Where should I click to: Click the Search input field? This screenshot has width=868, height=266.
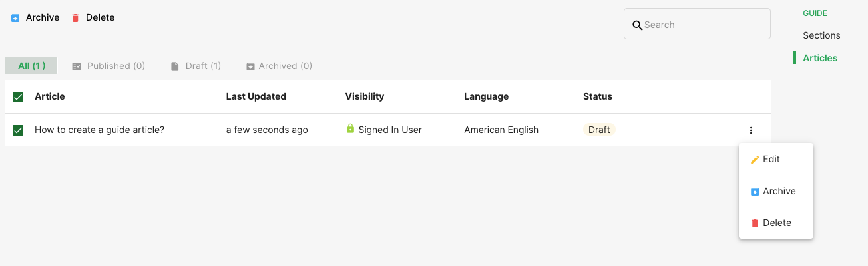697,24
